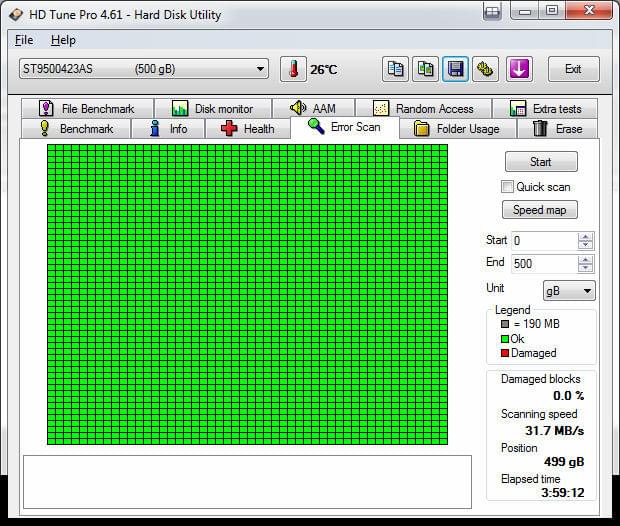Click the green Ok legend swatch
Image resolution: width=620 pixels, height=526 pixels.
pos(505,339)
